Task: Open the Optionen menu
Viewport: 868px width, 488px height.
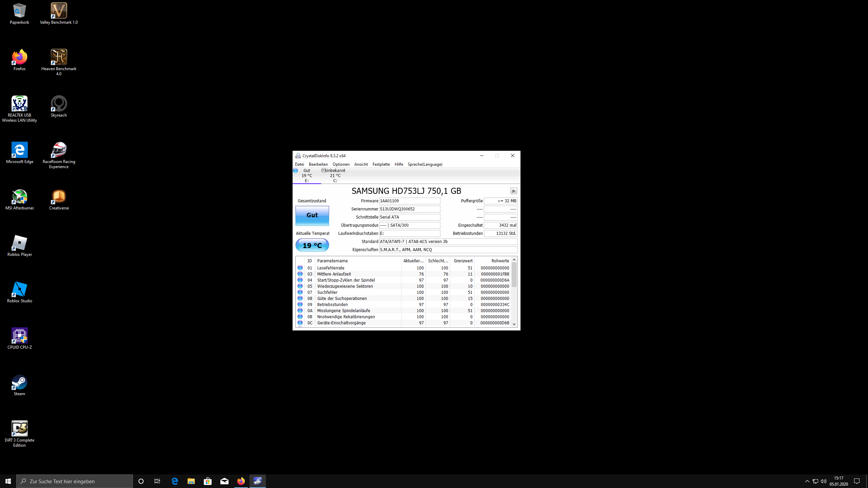Action: (x=341, y=164)
